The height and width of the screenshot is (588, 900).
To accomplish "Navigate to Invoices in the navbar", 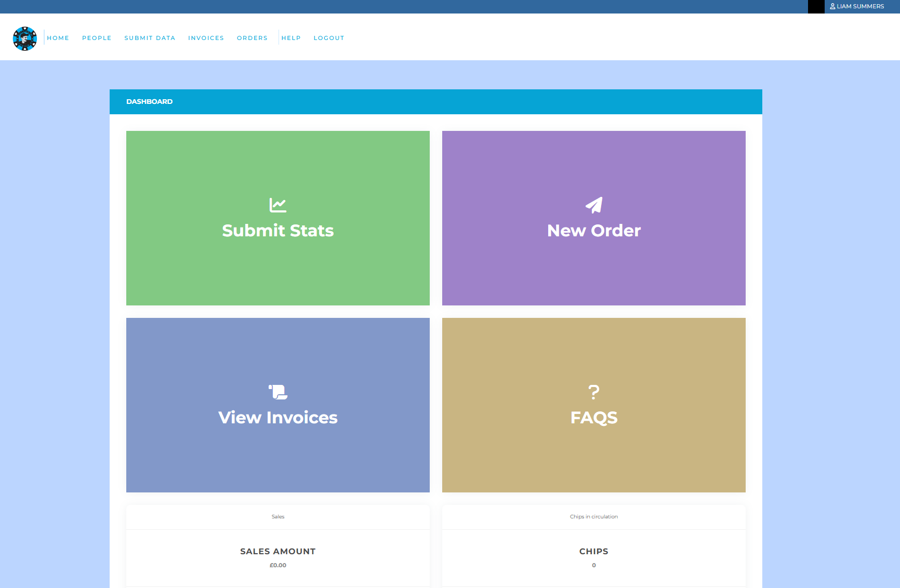I will pyautogui.click(x=206, y=38).
